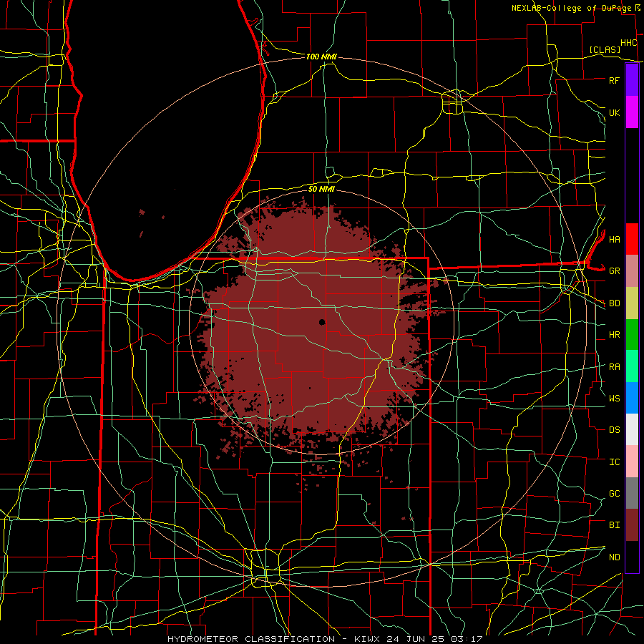The width and height of the screenshot is (644, 644).
Task: Click the BD legend label
Action: pyautogui.click(x=614, y=303)
